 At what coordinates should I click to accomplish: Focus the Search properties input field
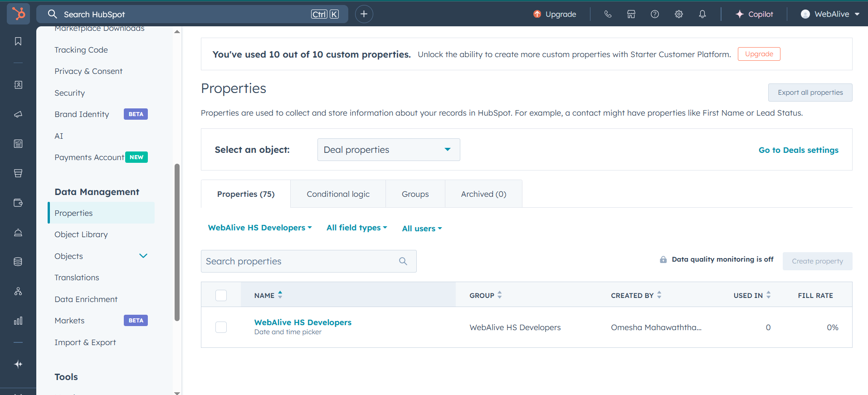click(308, 261)
